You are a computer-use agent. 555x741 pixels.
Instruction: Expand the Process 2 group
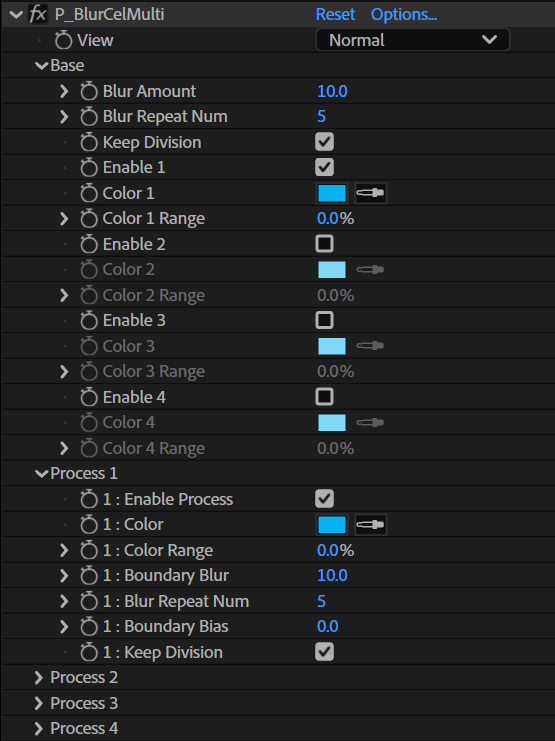tap(39, 678)
